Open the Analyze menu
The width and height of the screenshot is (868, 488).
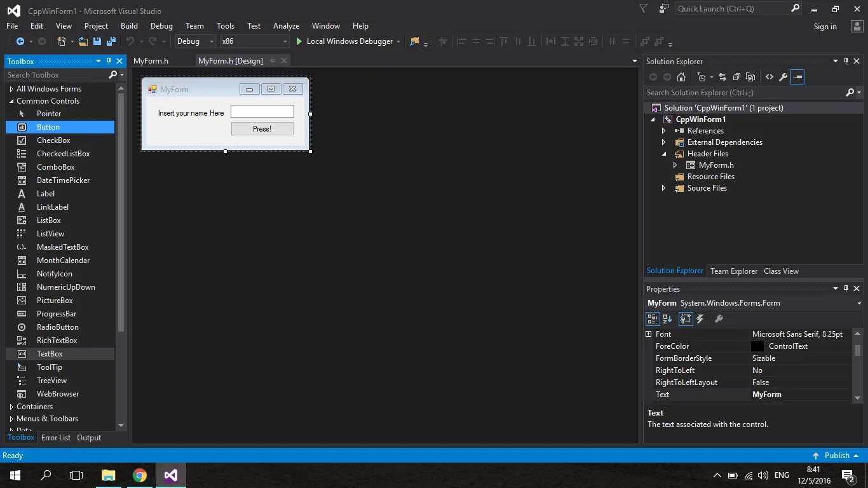click(x=286, y=26)
